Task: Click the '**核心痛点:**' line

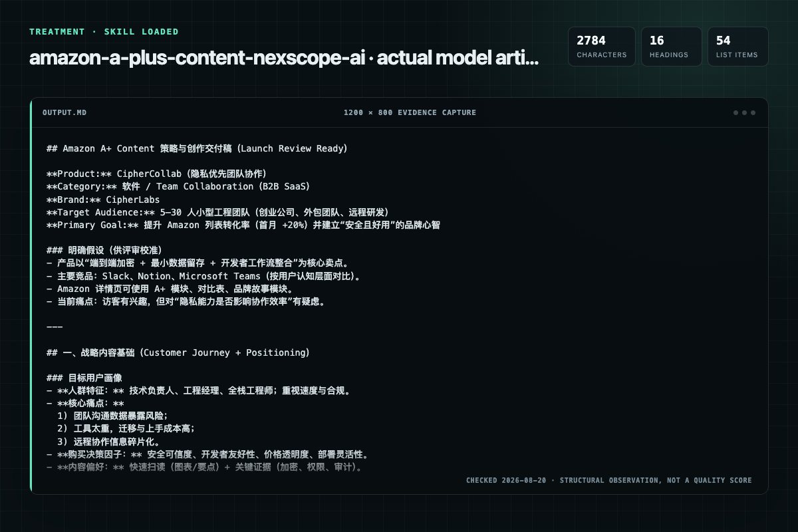Action: pyautogui.click(x=85, y=404)
